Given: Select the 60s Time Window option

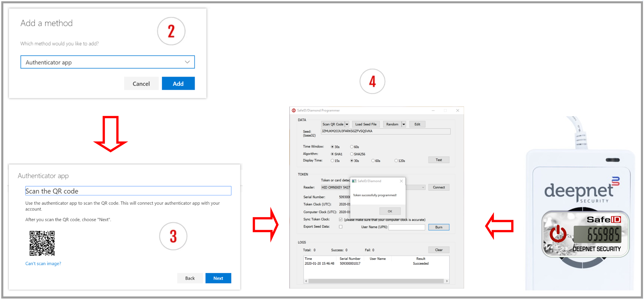Looking at the screenshot, I should tap(352, 147).
